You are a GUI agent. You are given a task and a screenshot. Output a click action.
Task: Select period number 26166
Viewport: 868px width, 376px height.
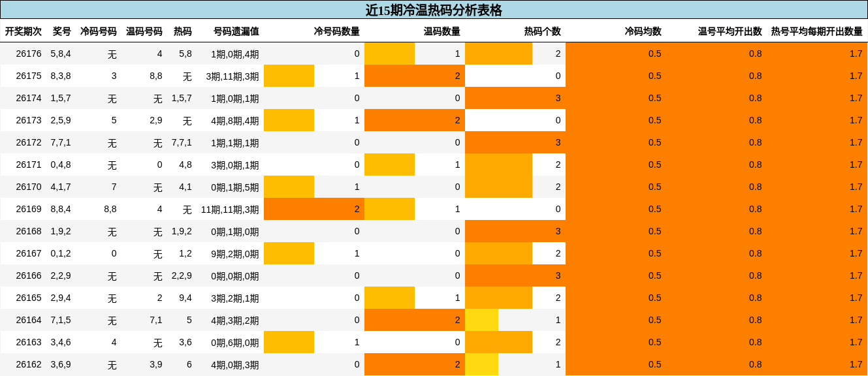coord(29,275)
